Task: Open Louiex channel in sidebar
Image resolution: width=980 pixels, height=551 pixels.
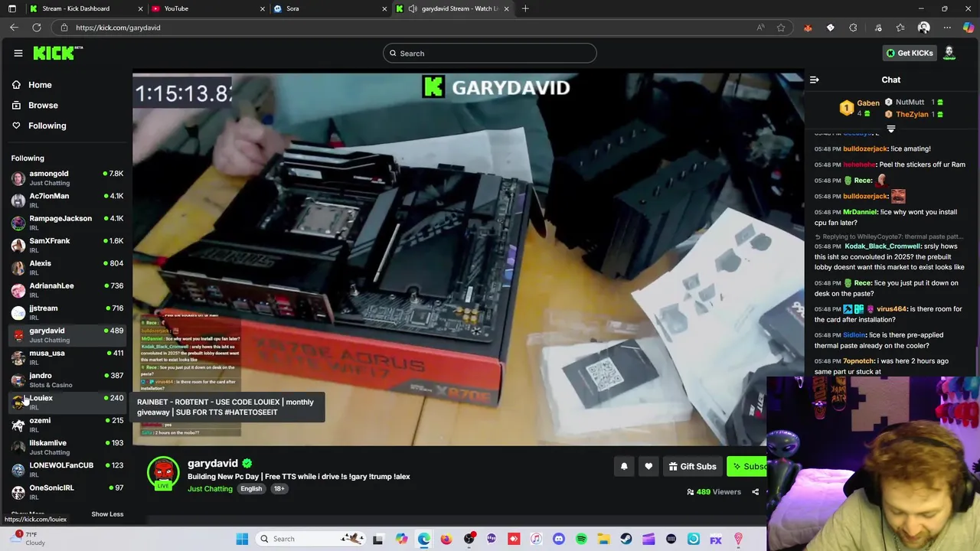Action: point(67,402)
